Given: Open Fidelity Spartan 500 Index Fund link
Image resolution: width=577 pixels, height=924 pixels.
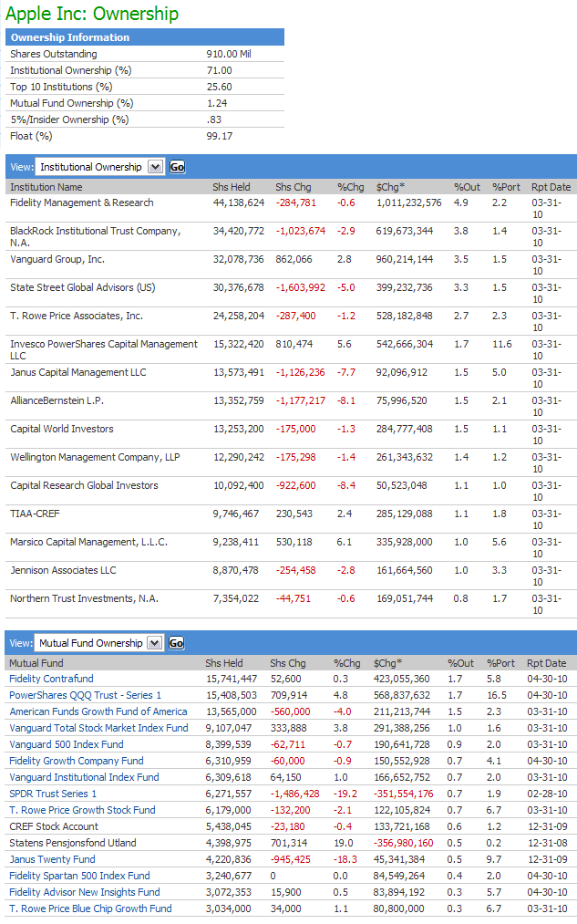Looking at the screenshot, I should pyautogui.click(x=79, y=876).
